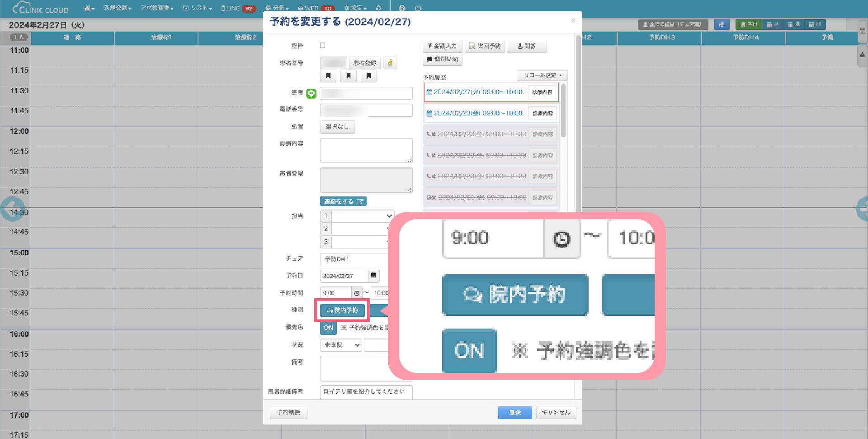Click the 予約履歴 list scrollbar
This screenshot has width=868, height=439.
[x=563, y=111]
